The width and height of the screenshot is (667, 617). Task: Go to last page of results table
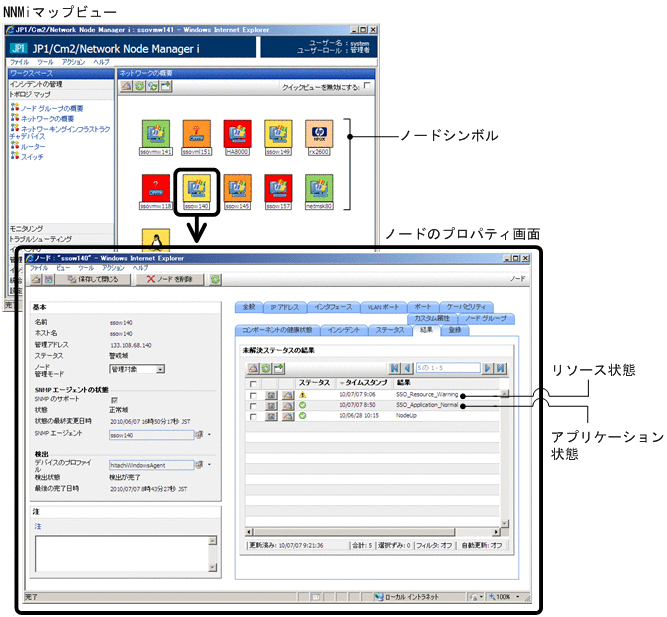point(501,368)
